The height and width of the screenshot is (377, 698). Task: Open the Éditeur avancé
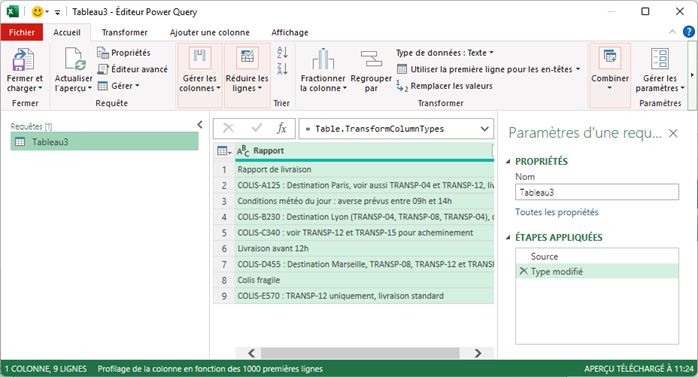tap(132, 69)
